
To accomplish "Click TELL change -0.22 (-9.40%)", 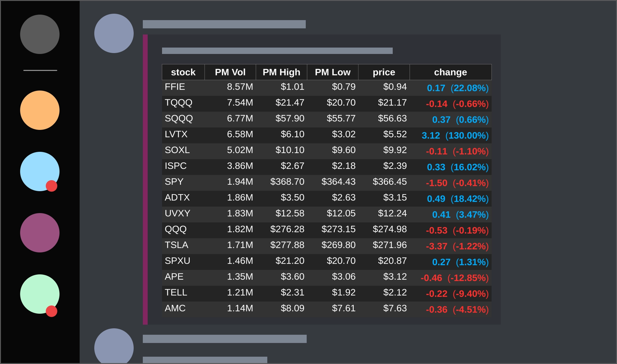I will [457, 294].
